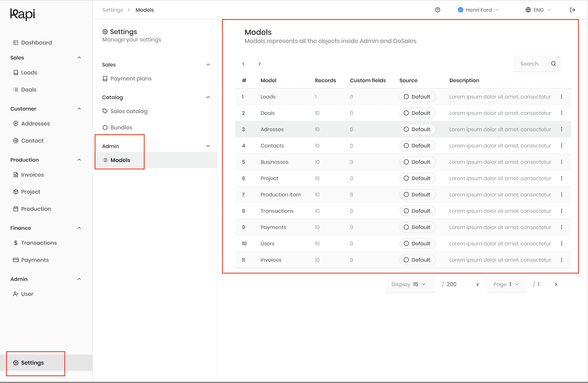Toggle Default source on Businesses row

418,162
